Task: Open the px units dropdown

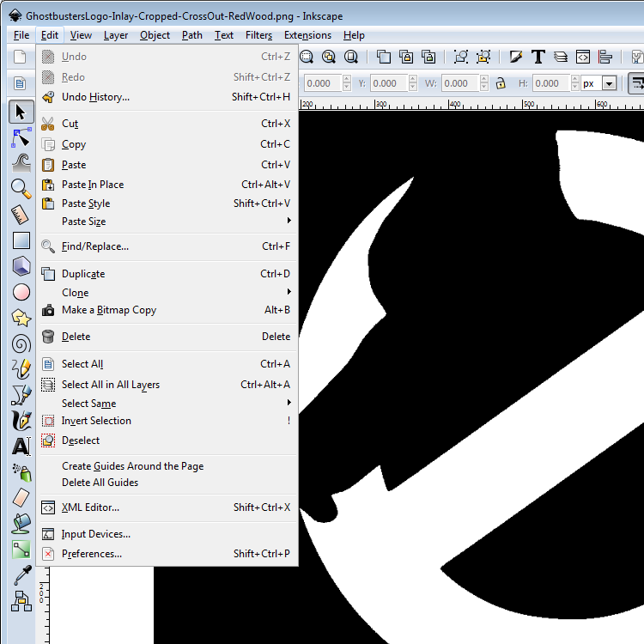Action: (610, 83)
